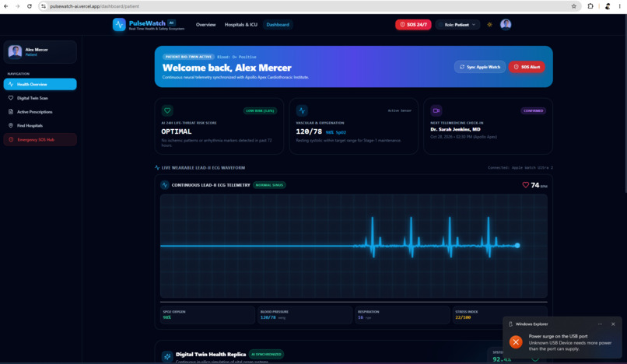Image resolution: width=627 pixels, height=364 pixels.
Task: Open the notification options ellipsis menu
Action: (x=600, y=324)
